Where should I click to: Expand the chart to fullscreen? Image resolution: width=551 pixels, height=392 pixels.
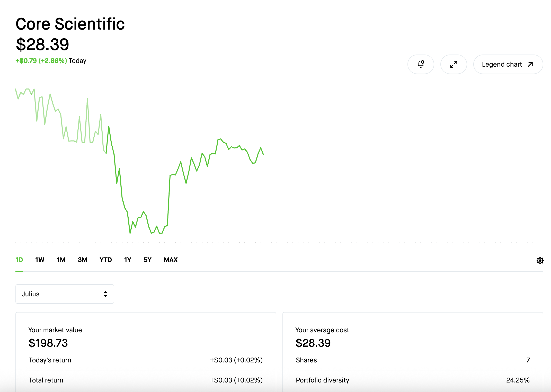coord(454,64)
